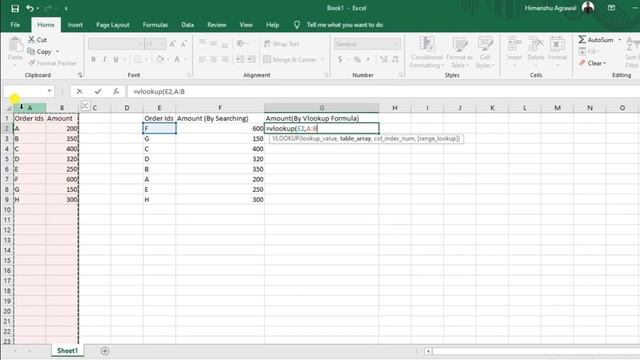The image size is (640, 360).
Task: Click cell F2 value 600
Action: [220, 128]
